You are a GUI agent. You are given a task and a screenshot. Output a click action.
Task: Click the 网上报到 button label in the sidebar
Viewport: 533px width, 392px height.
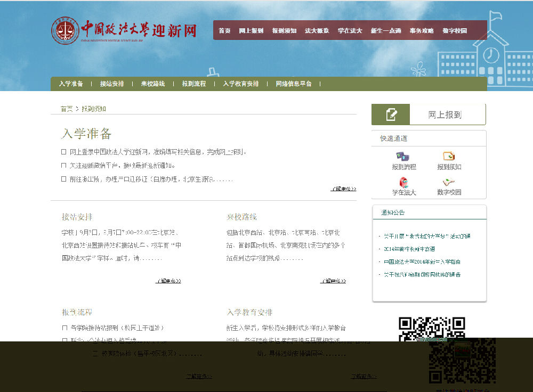pyautogui.click(x=445, y=115)
